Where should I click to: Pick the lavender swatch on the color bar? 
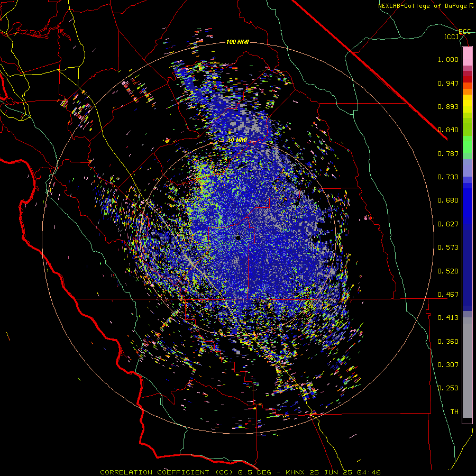click(x=467, y=168)
